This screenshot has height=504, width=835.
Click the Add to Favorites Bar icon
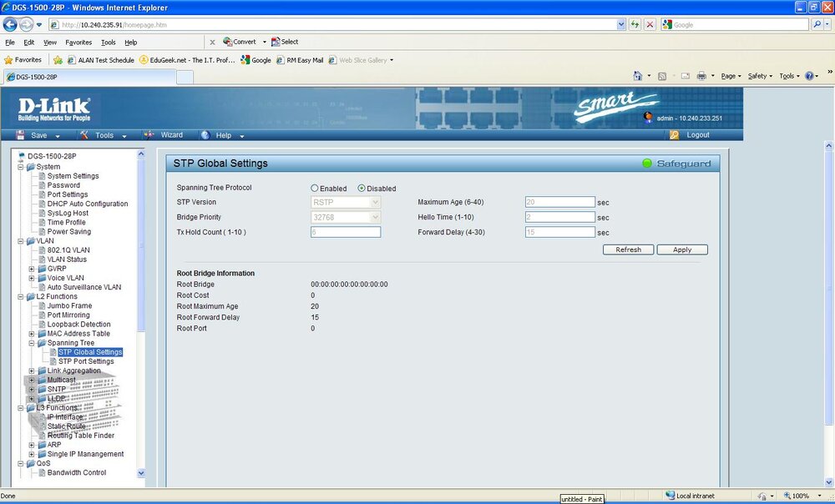tap(58, 60)
